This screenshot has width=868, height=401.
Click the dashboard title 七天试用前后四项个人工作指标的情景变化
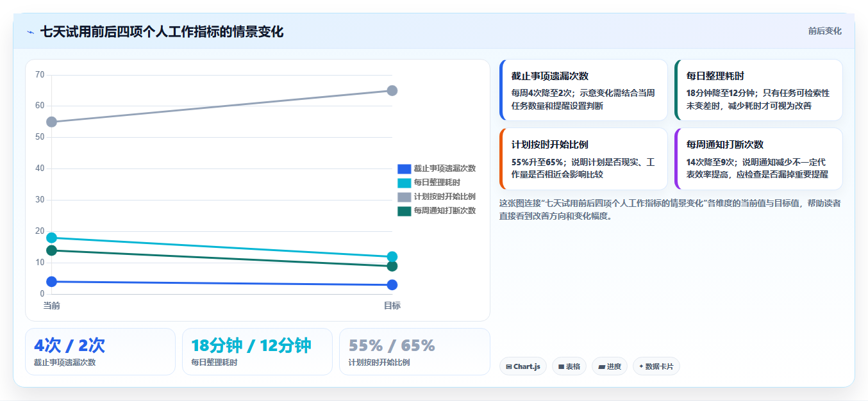tap(162, 32)
